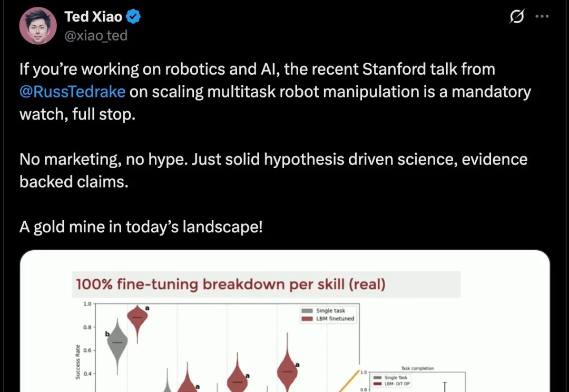
Task: Click the red LBM finetuned legend swatch
Action: tap(307, 319)
